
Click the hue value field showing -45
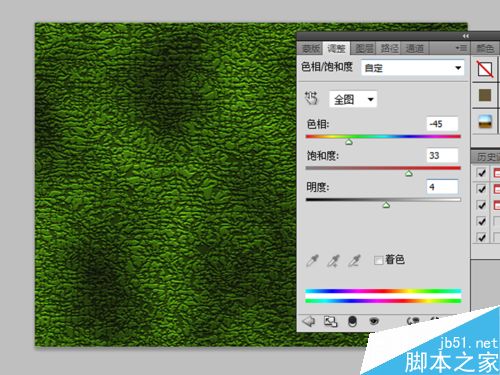click(x=442, y=124)
